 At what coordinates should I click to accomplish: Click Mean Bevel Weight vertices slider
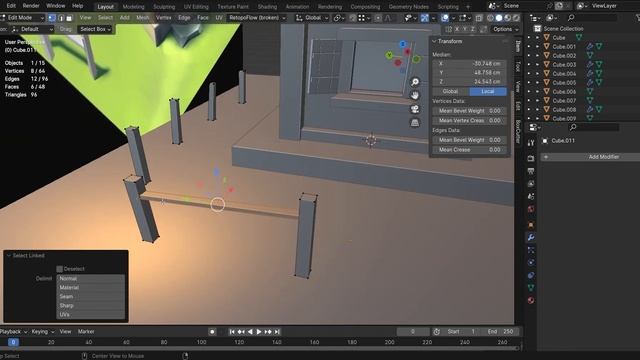click(469, 111)
